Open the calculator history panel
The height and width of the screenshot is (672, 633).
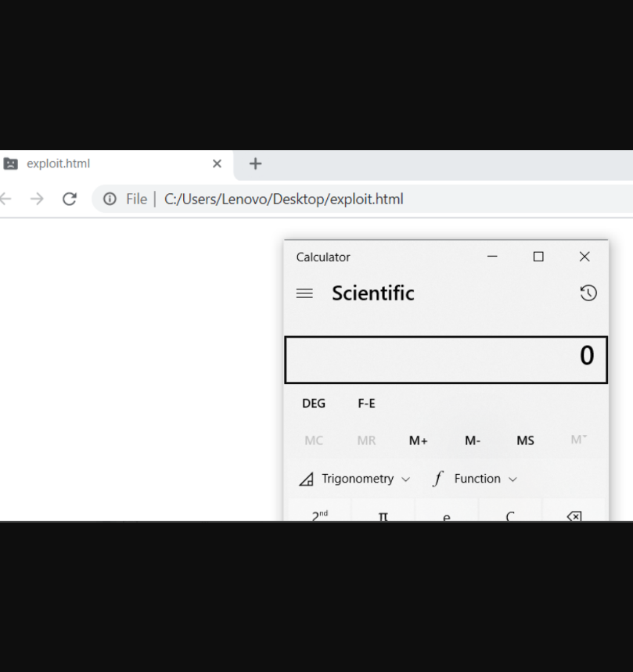point(588,293)
